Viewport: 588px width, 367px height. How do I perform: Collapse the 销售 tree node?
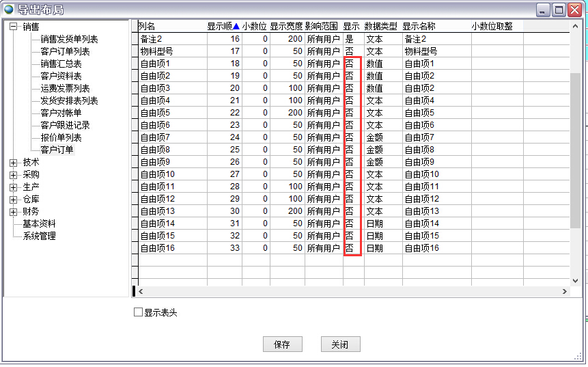[x=13, y=27]
